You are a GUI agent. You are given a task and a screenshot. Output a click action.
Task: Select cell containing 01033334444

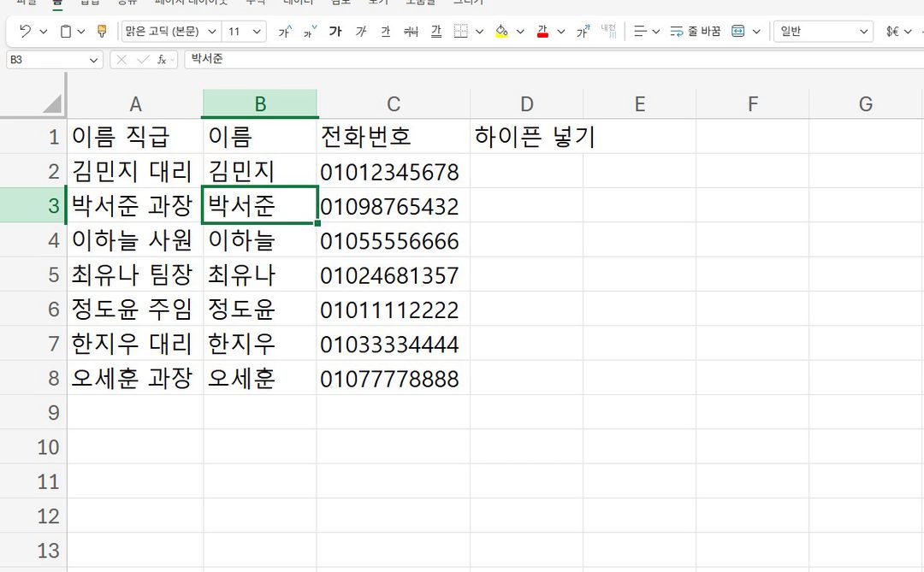pyautogui.click(x=393, y=344)
